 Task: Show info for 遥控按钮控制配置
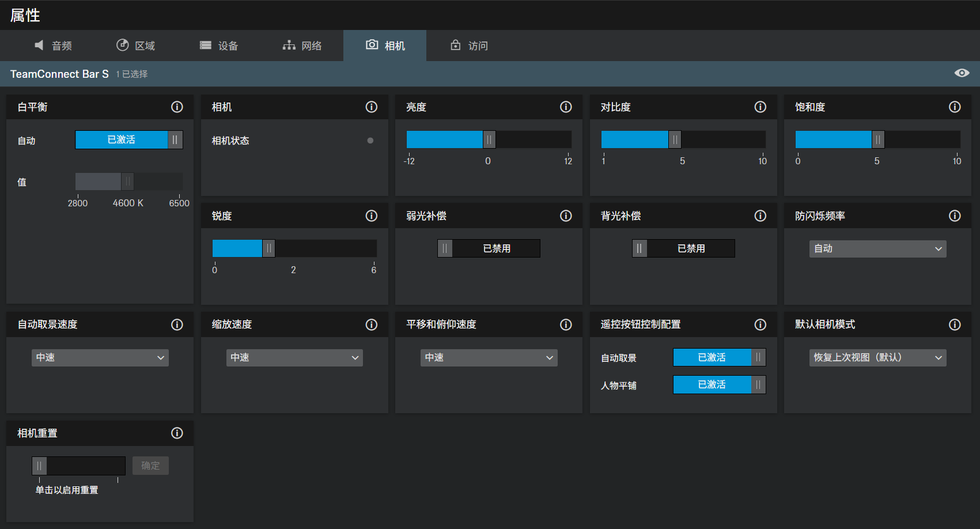click(x=760, y=325)
